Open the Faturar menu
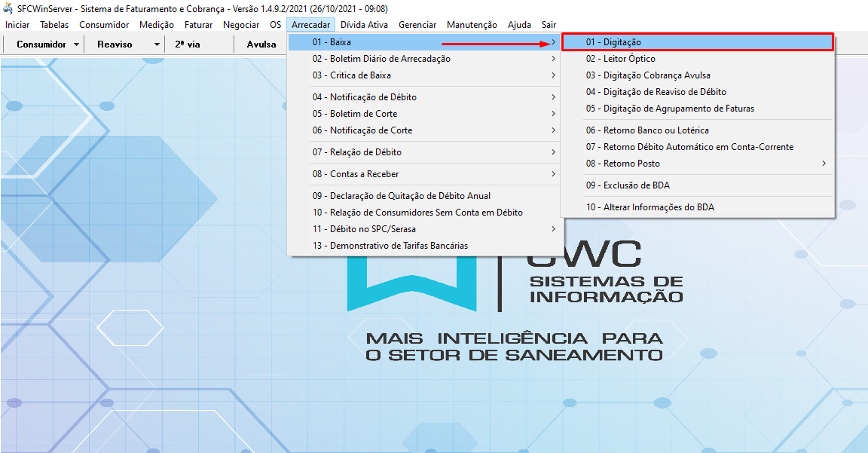The height and width of the screenshot is (453, 868). [x=198, y=24]
